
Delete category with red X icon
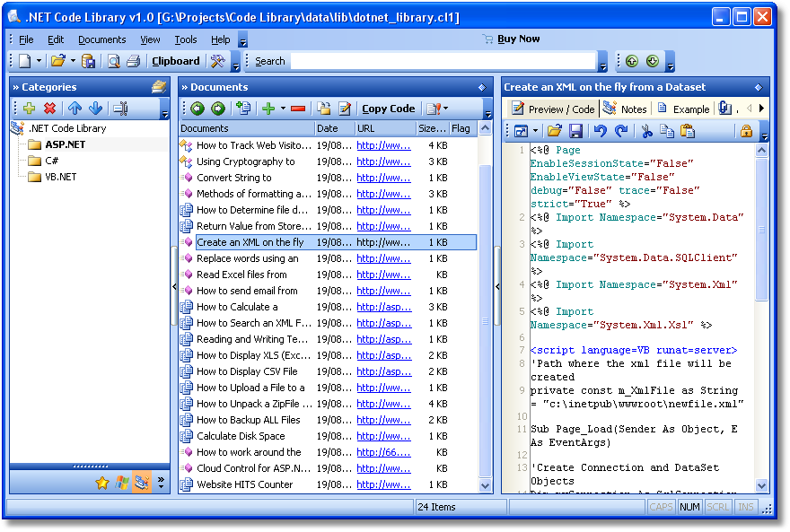coord(49,109)
